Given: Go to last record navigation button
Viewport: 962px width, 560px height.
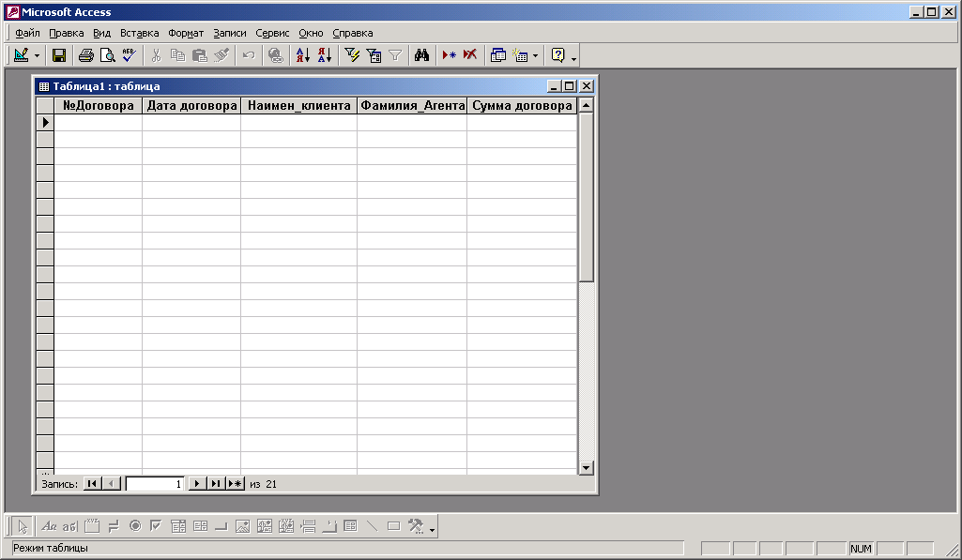Looking at the screenshot, I should [215, 484].
